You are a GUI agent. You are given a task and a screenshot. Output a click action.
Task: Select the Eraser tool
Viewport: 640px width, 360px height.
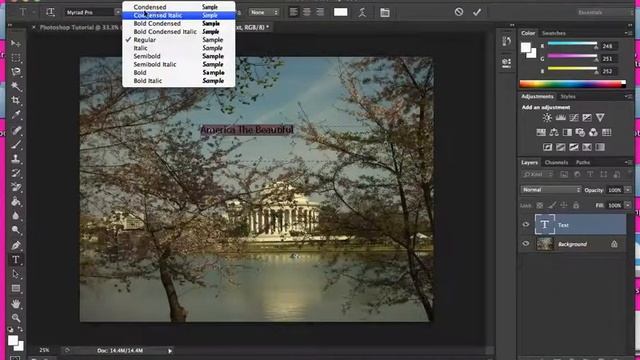point(16,187)
